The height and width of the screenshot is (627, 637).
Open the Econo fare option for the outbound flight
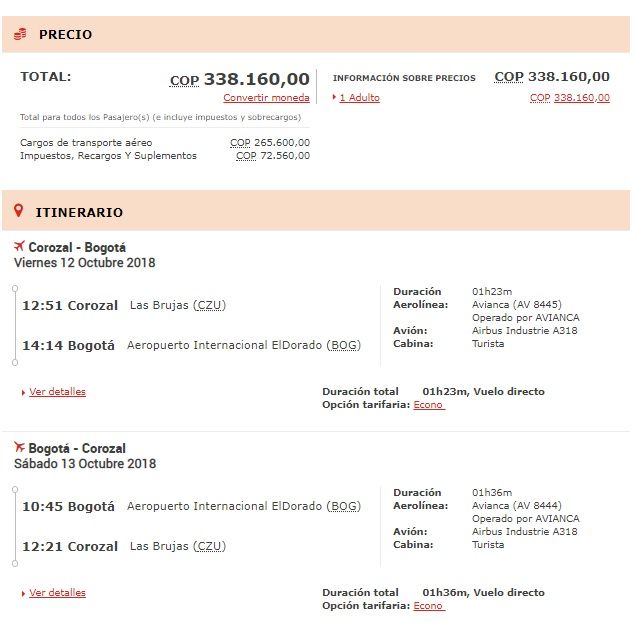click(428, 405)
